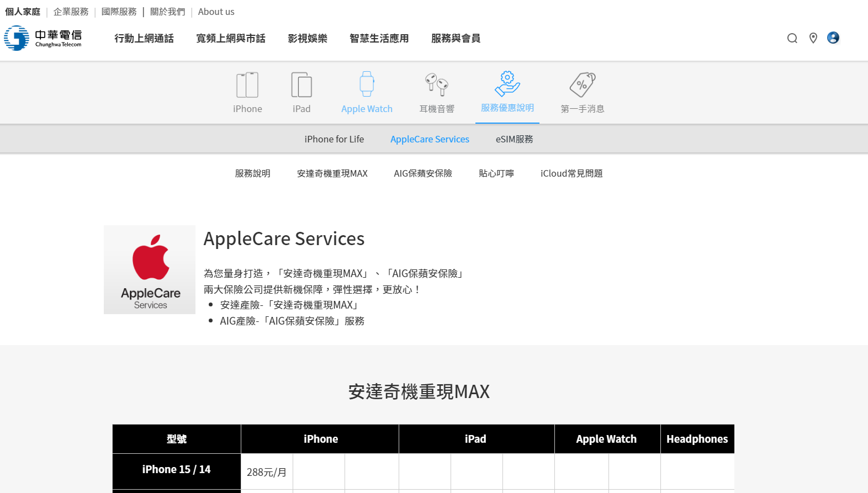
Task: Switch to the eSIM服務 tab
Action: [514, 139]
